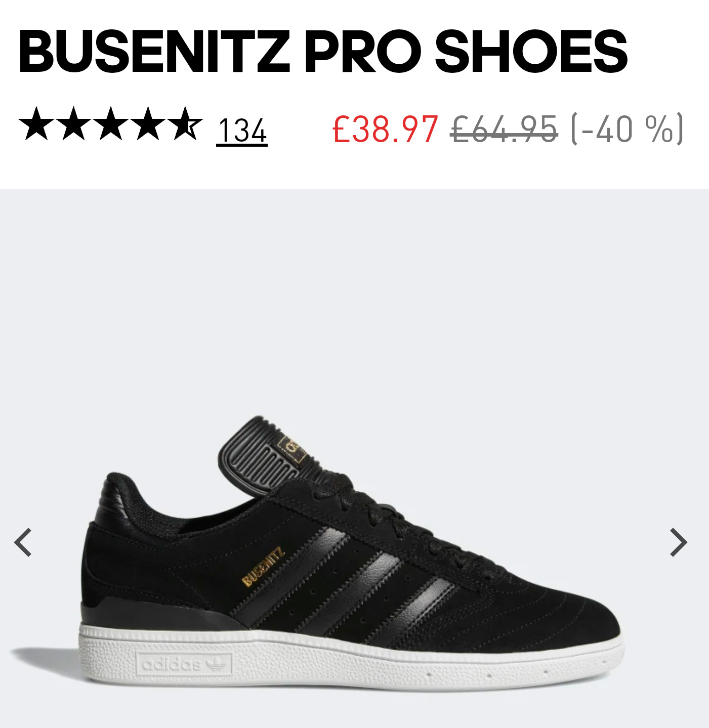Click the second rating star
The width and height of the screenshot is (709, 728).
point(74,123)
